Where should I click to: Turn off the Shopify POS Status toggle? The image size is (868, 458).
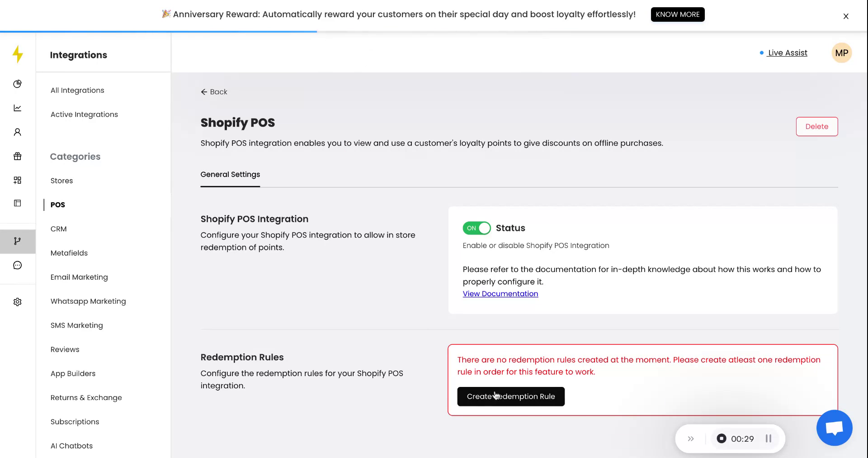pyautogui.click(x=476, y=228)
